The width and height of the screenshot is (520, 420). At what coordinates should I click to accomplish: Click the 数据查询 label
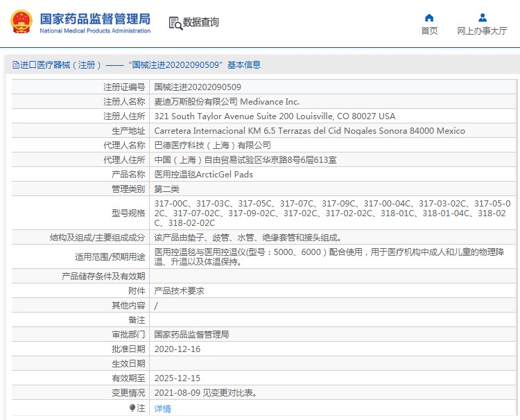[200, 22]
